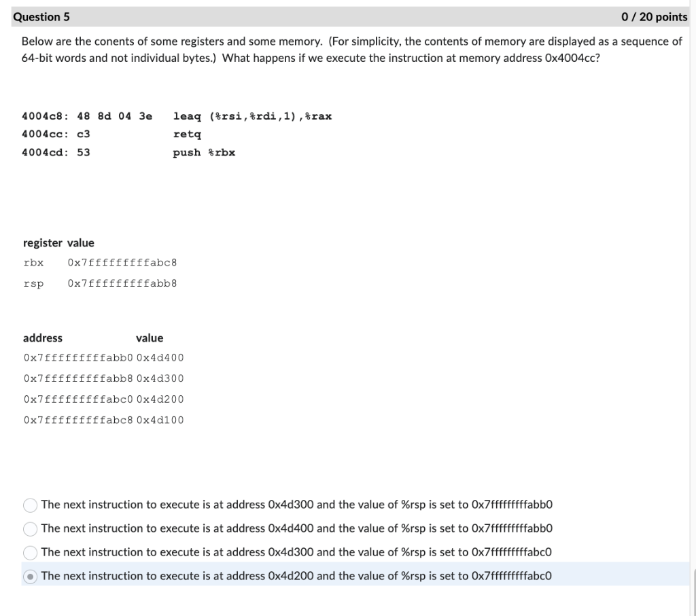
Task: Select the 0x4d300 and rsp ...abc0 answer option
Action: coord(30,553)
